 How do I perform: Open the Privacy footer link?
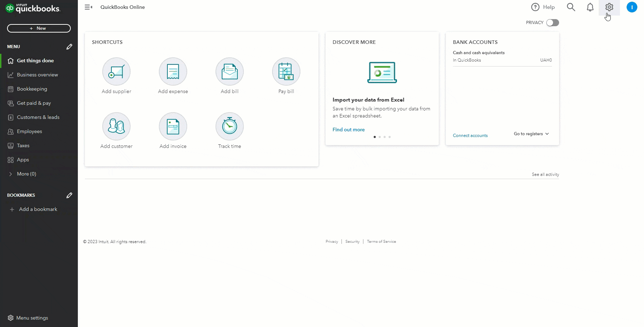[x=332, y=242]
